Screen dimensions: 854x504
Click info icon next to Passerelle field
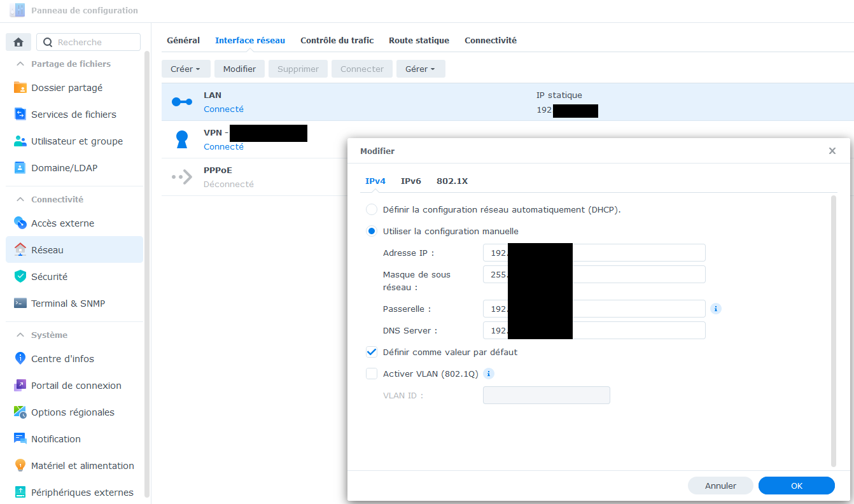[x=715, y=309]
